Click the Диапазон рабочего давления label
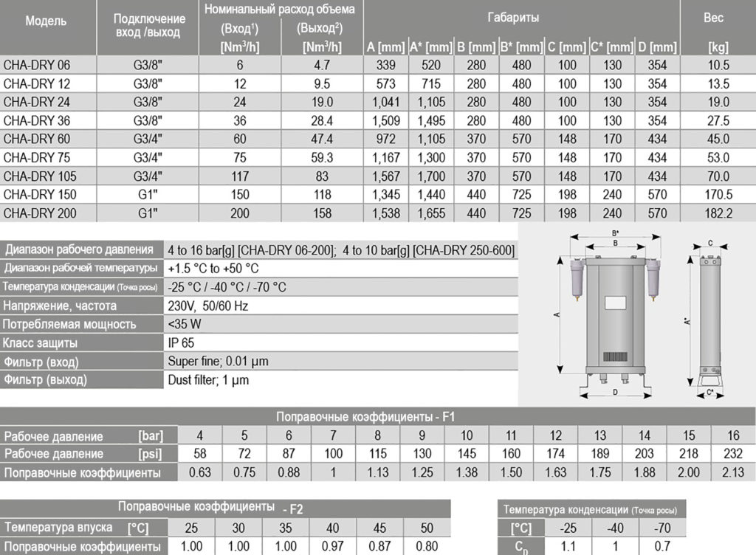This screenshot has height=555, width=756. [80, 249]
